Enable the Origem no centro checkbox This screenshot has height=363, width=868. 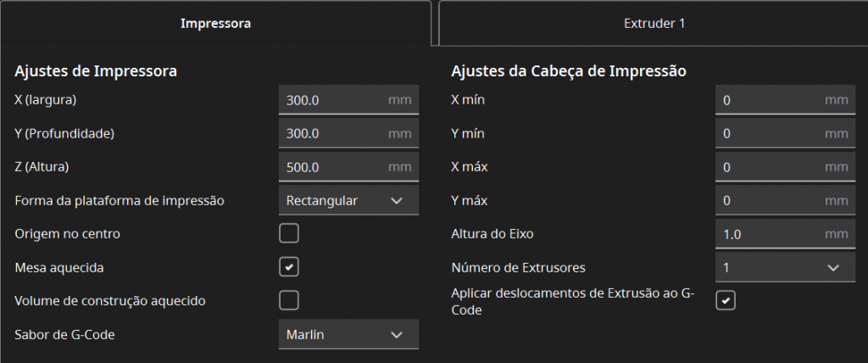pos(289,233)
